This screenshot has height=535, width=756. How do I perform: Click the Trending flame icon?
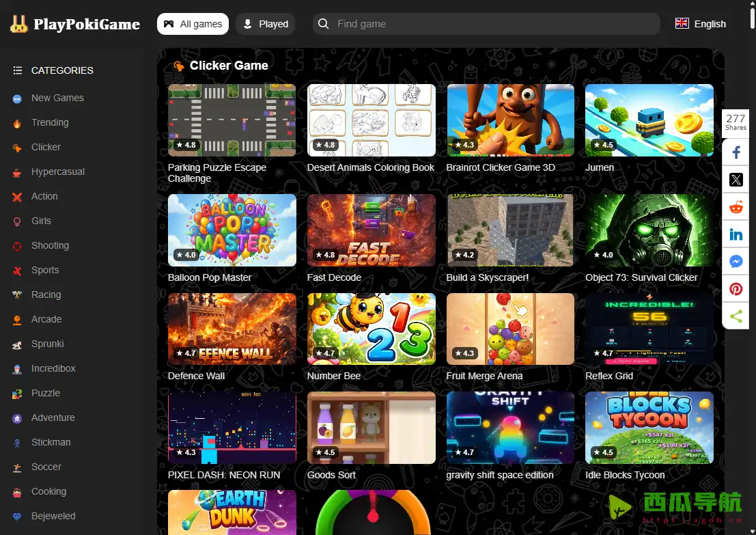[17, 123]
